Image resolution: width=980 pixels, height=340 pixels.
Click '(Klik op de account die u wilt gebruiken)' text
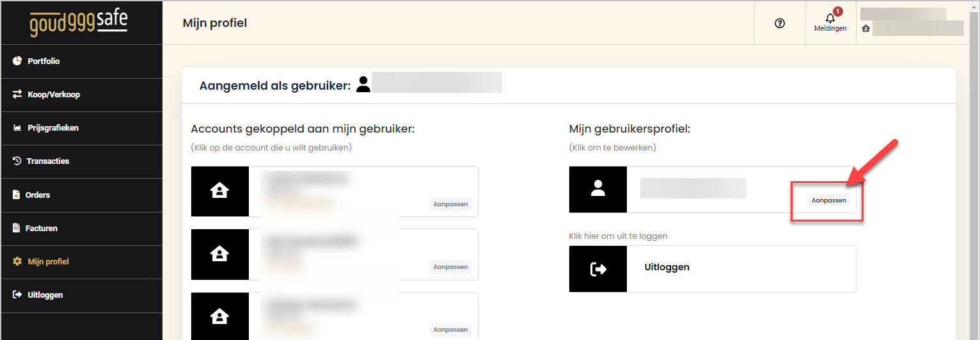[271, 148]
